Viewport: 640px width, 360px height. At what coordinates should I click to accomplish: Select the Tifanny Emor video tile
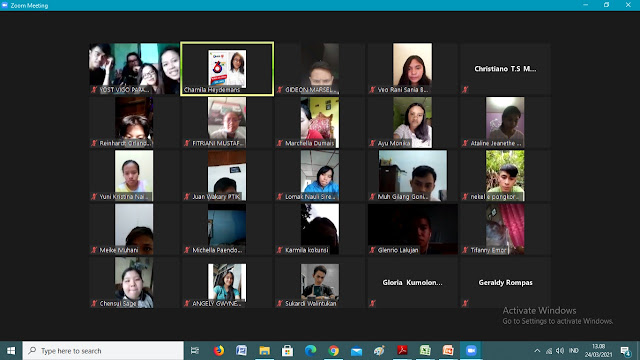tap(505, 229)
